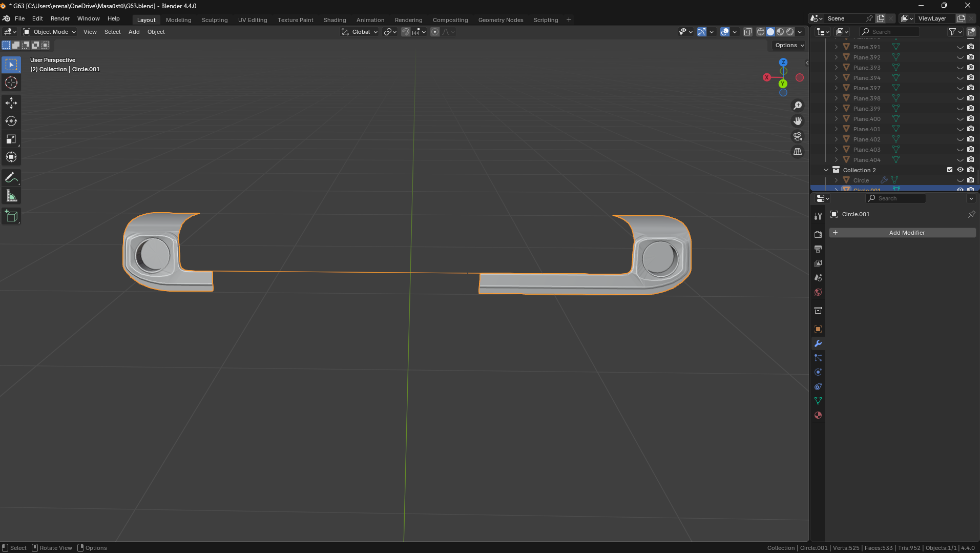Toggle camera view in viewport
The width and height of the screenshot is (980, 553).
tap(798, 136)
